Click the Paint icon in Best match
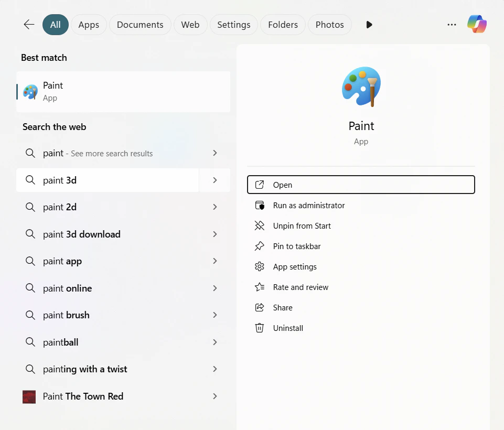Screen dimensions: 504x430 tap(30, 92)
